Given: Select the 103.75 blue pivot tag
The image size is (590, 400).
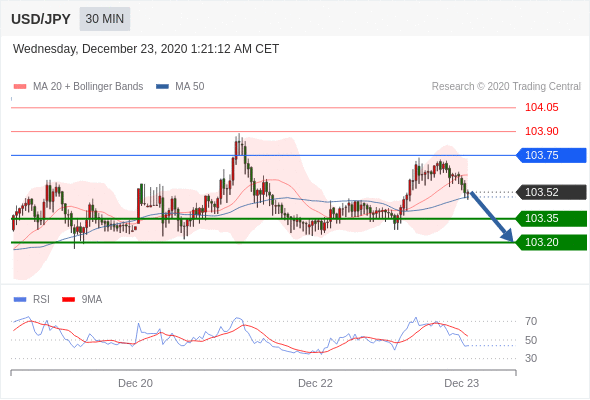Looking at the screenshot, I should point(551,155).
